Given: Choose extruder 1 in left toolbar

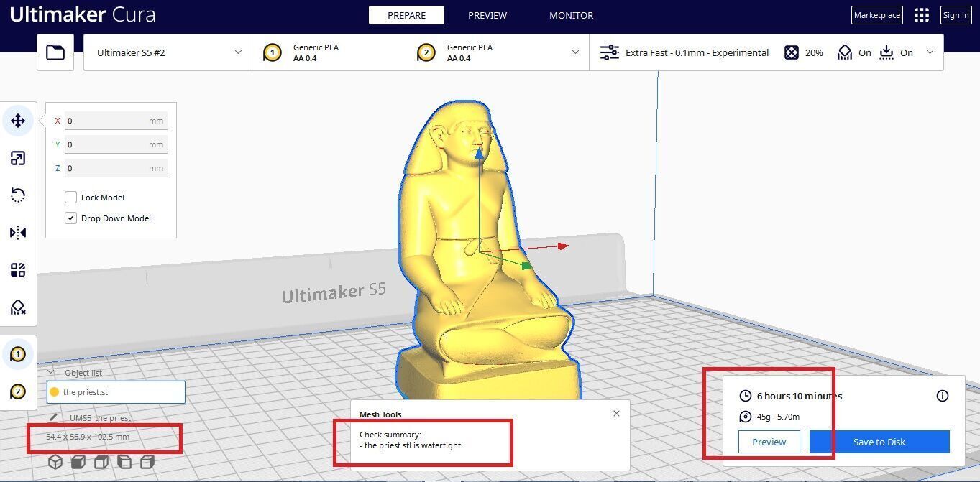Looking at the screenshot, I should tap(18, 354).
